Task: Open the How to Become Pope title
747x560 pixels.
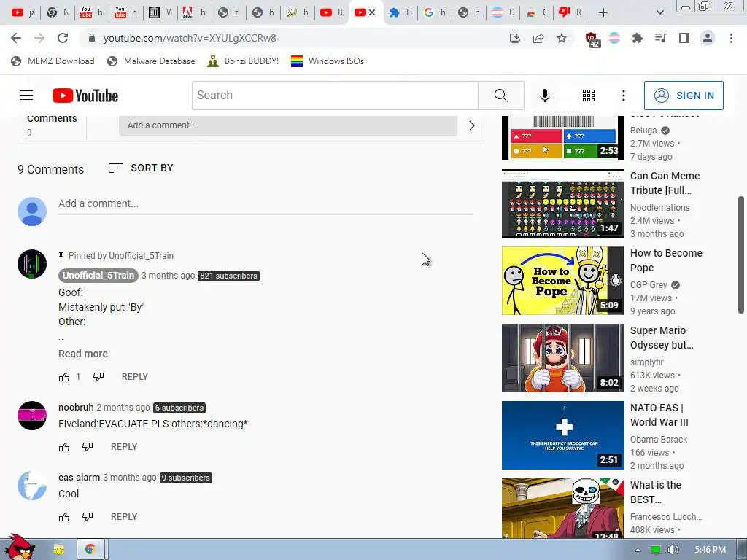Action: click(x=666, y=260)
